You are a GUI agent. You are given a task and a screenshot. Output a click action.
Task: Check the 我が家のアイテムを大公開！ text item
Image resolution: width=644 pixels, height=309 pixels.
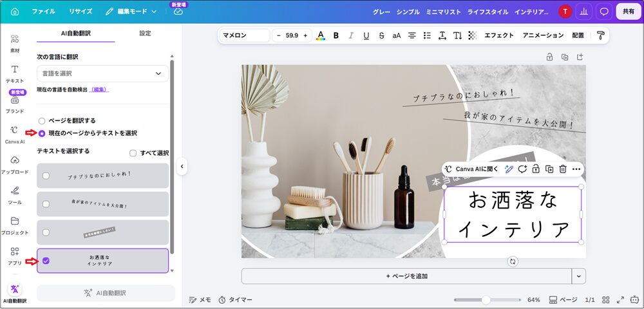pyautogui.click(x=46, y=204)
